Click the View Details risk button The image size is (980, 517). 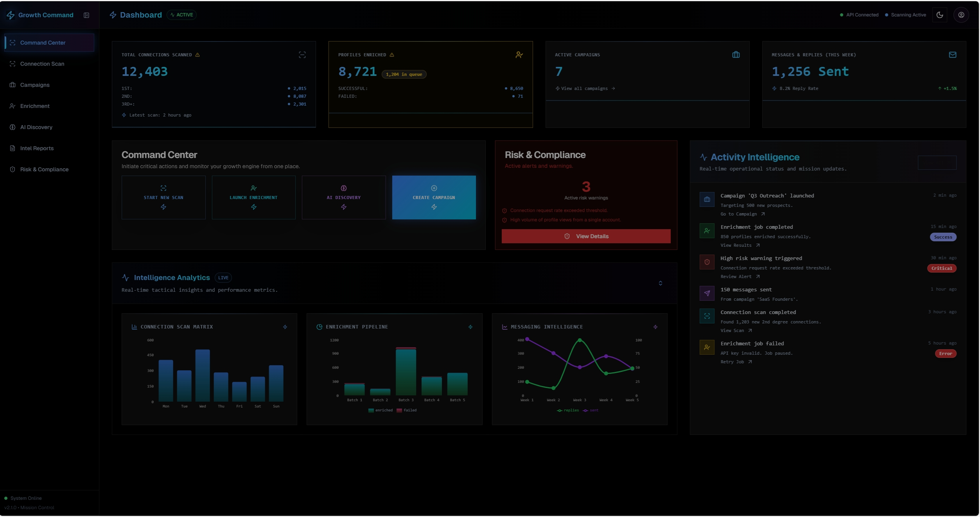[585, 236]
